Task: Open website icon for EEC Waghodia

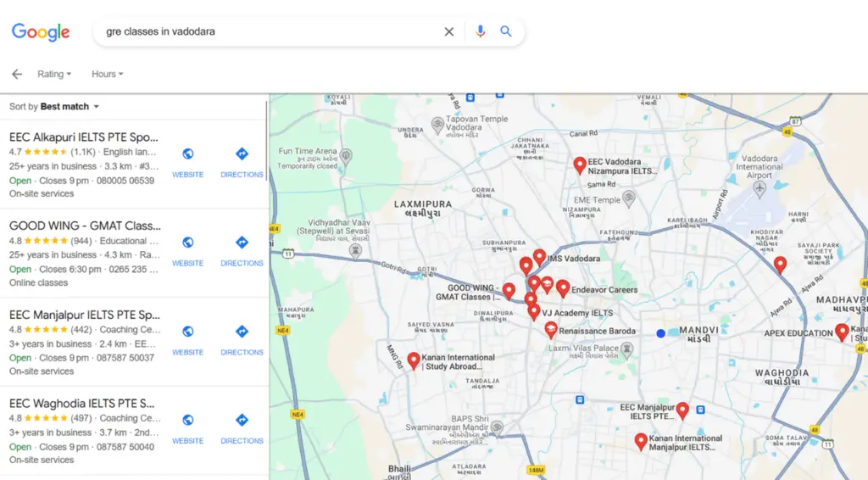Action: (x=187, y=420)
